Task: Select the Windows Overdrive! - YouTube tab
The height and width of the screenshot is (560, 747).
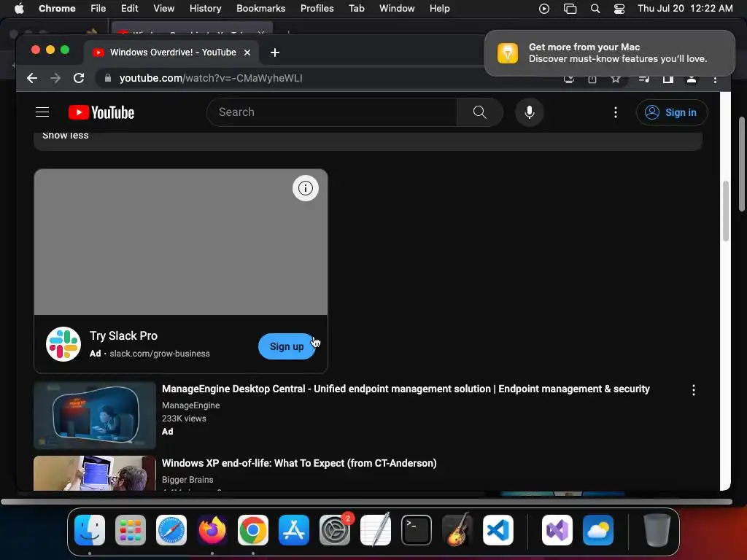Action: pyautogui.click(x=171, y=52)
